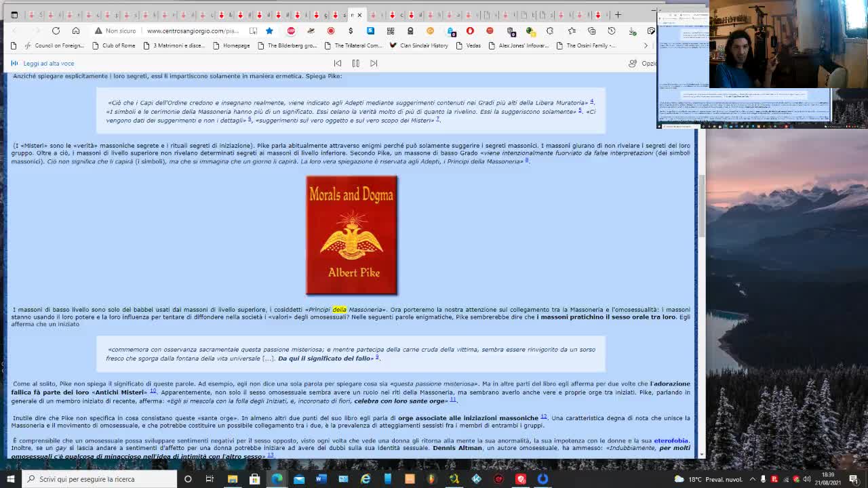The height and width of the screenshot is (488, 868).
Task: Skip to previous paragraph in read aloud
Action: coord(338,63)
